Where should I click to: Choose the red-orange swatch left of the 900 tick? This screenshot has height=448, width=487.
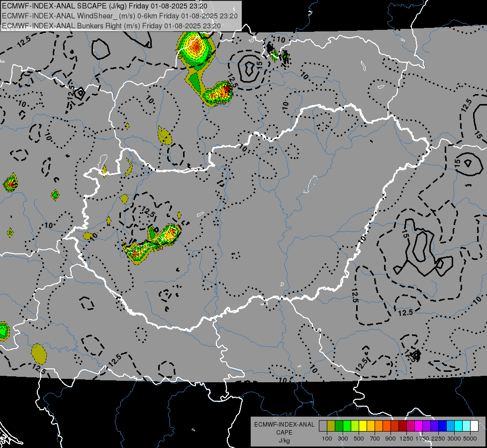[387, 426]
